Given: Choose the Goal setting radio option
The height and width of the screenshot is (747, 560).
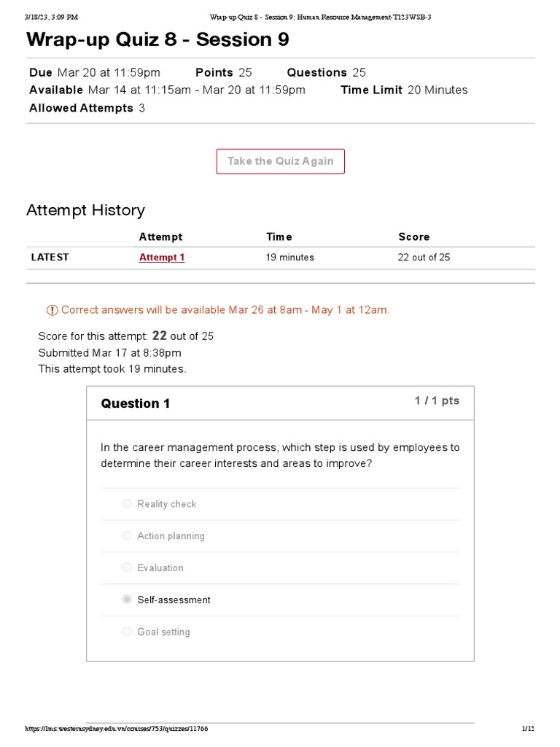Looking at the screenshot, I should click(128, 632).
